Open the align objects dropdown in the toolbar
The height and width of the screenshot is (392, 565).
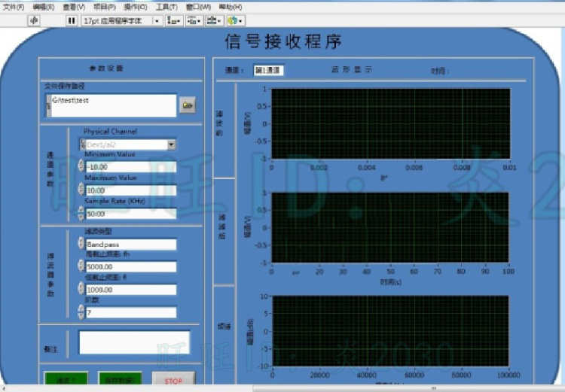tap(174, 21)
